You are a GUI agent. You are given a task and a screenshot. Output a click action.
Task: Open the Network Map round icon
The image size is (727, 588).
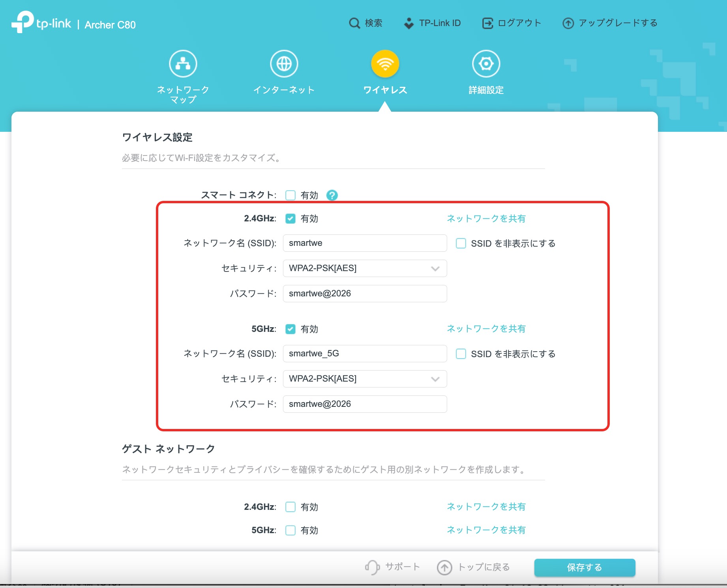point(183,64)
